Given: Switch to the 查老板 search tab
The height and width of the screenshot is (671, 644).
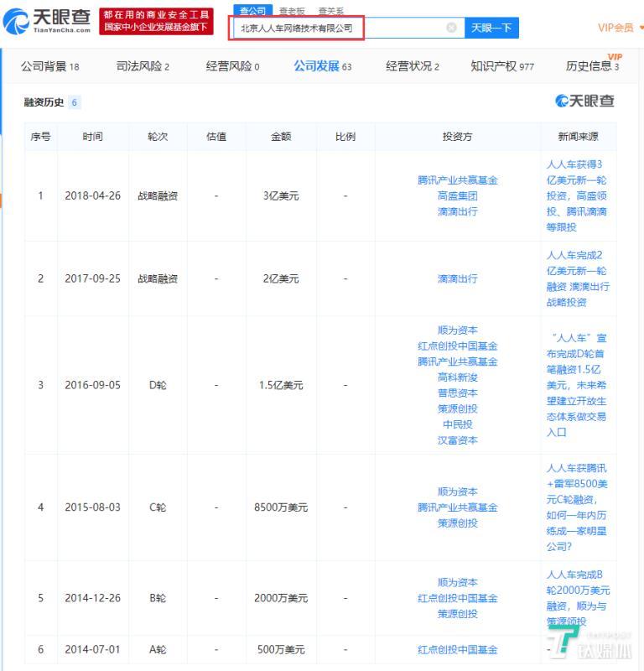Looking at the screenshot, I should click(x=292, y=11).
